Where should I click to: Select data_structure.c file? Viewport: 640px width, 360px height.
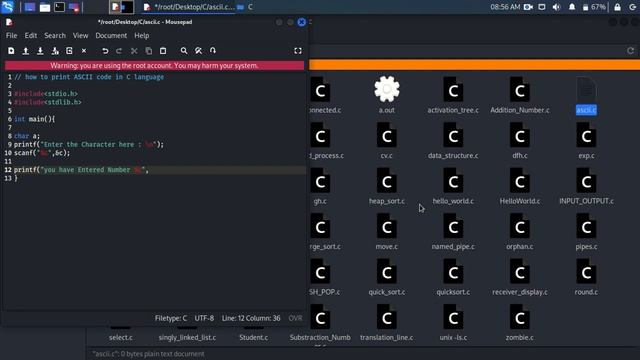(453, 140)
